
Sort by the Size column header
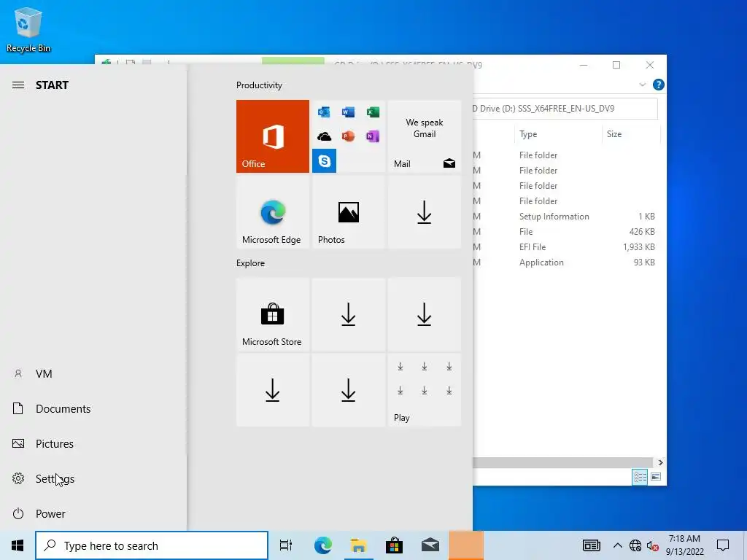631,134
